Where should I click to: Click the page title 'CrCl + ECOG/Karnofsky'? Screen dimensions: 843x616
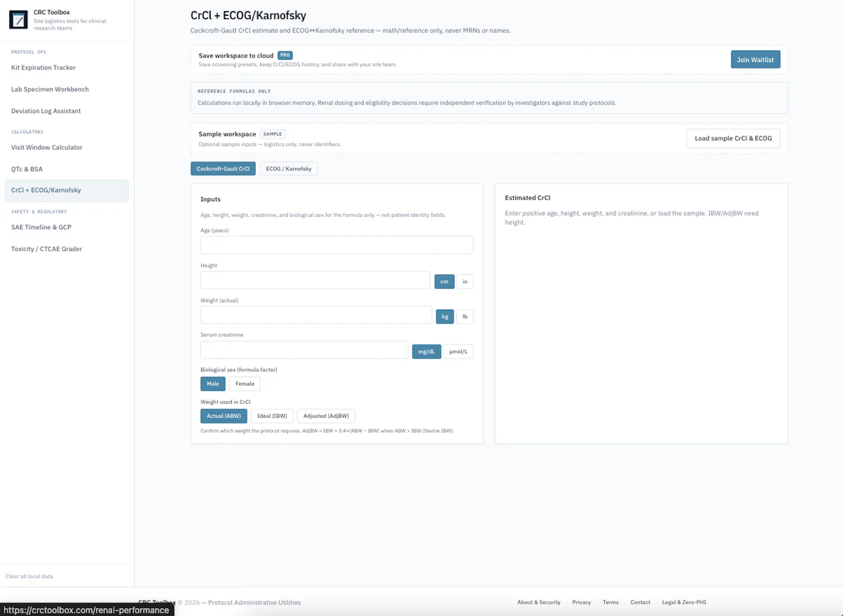pyautogui.click(x=248, y=16)
